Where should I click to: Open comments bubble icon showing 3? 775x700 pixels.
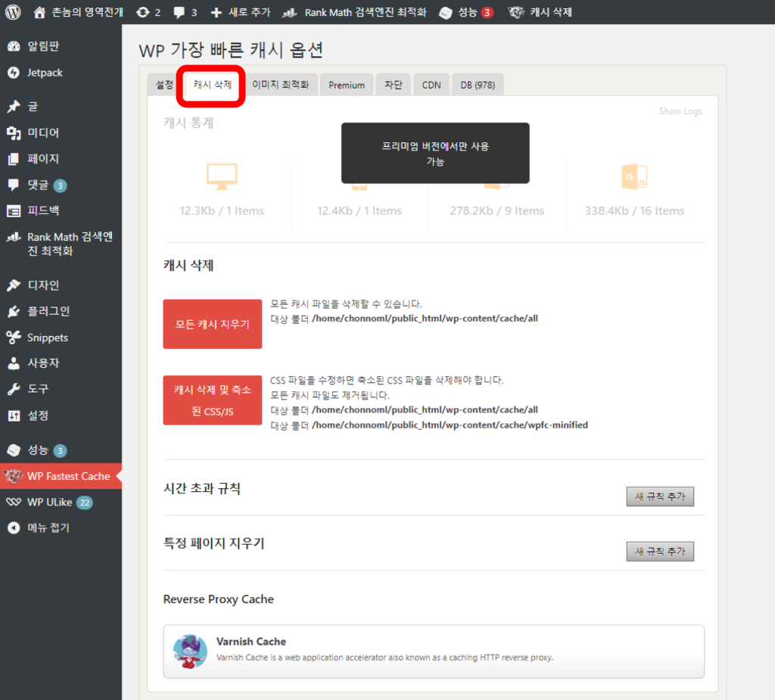pyautogui.click(x=179, y=12)
